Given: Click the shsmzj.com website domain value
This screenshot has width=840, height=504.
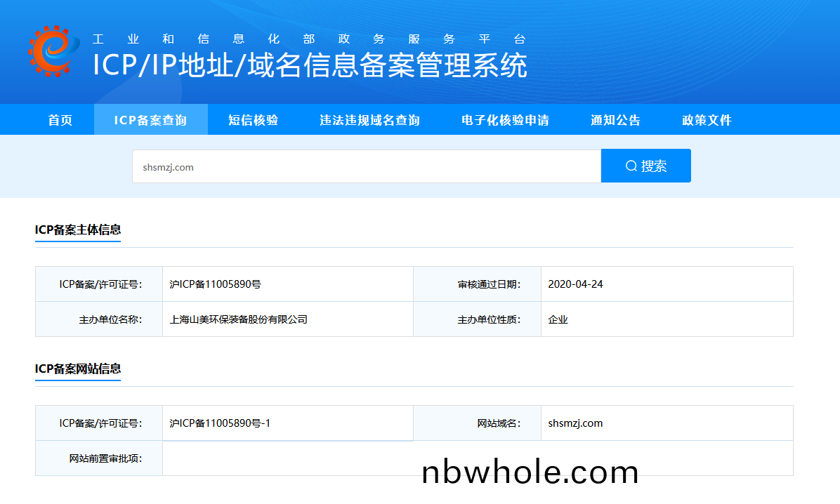Looking at the screenshot, I should pyautogui.click(x=575, y=423).
